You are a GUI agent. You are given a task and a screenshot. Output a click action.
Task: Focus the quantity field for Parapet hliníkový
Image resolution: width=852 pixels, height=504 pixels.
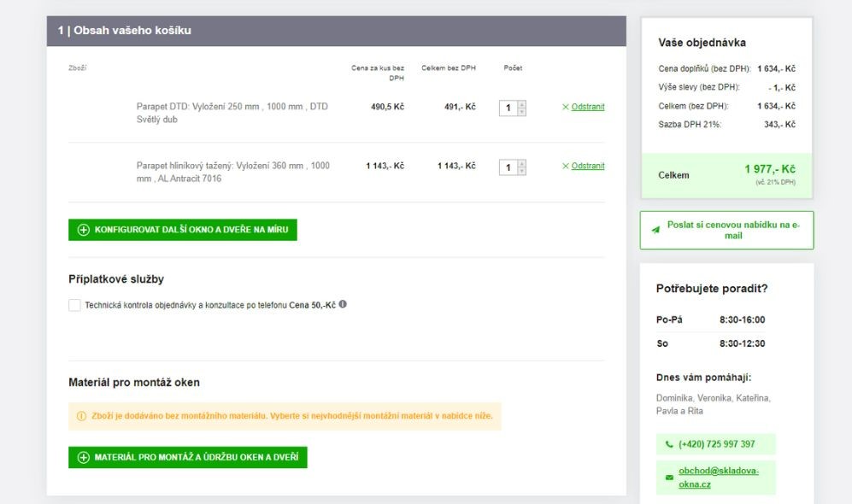click(508, 167)
